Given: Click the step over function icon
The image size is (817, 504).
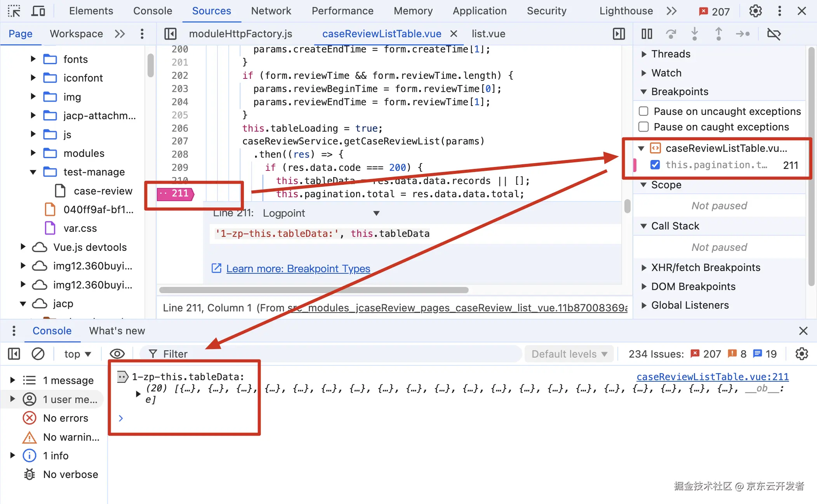Looking at the screenshot, I should coord(671,34).
